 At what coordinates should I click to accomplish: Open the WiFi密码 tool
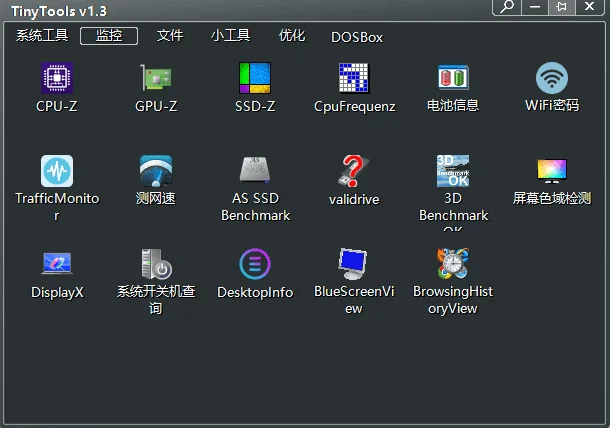coord(552,79)
